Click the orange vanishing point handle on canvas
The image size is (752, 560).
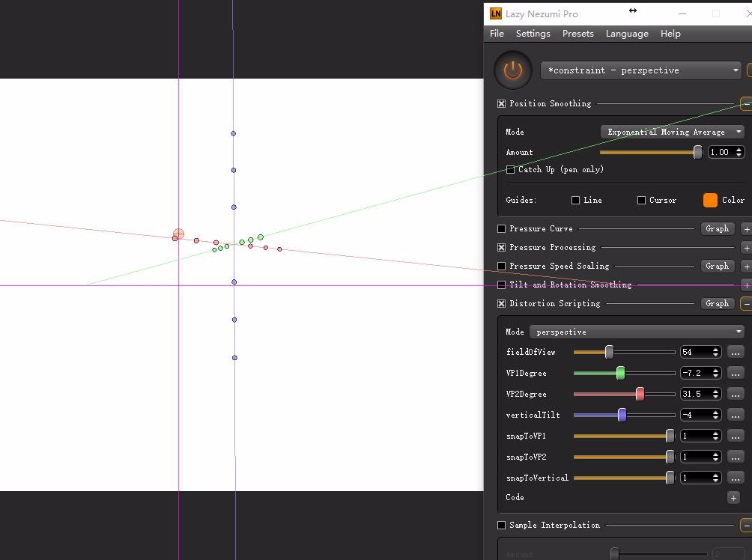tap(178, 234)
